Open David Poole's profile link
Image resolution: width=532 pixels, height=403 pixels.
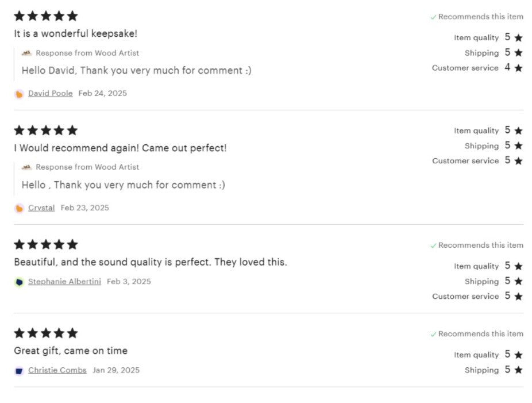[50, 93]
